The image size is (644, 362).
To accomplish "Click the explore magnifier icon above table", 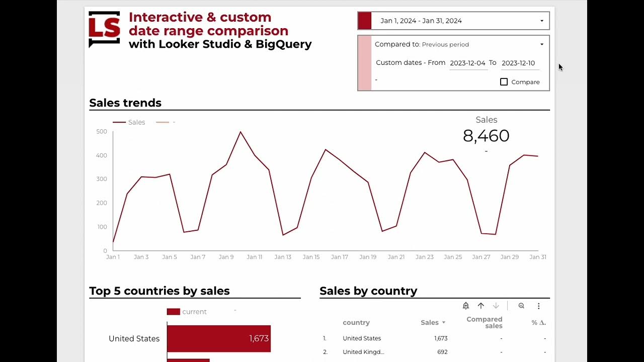I will tap(521, 306).
